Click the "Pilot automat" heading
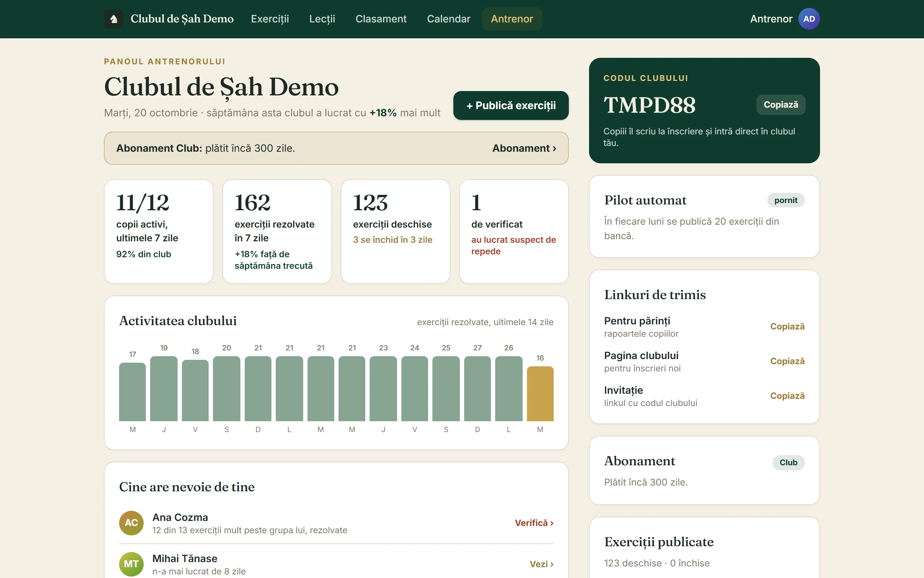924x578 pixels. tap(645, 200)
